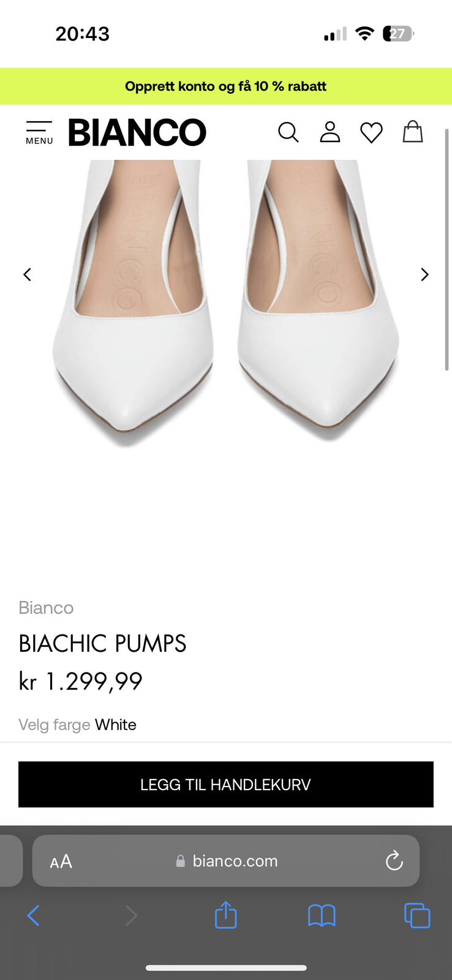Screen dimensions: 452x980
Task: Reload page using refresh icon
Action: click(x=394, y=861)
